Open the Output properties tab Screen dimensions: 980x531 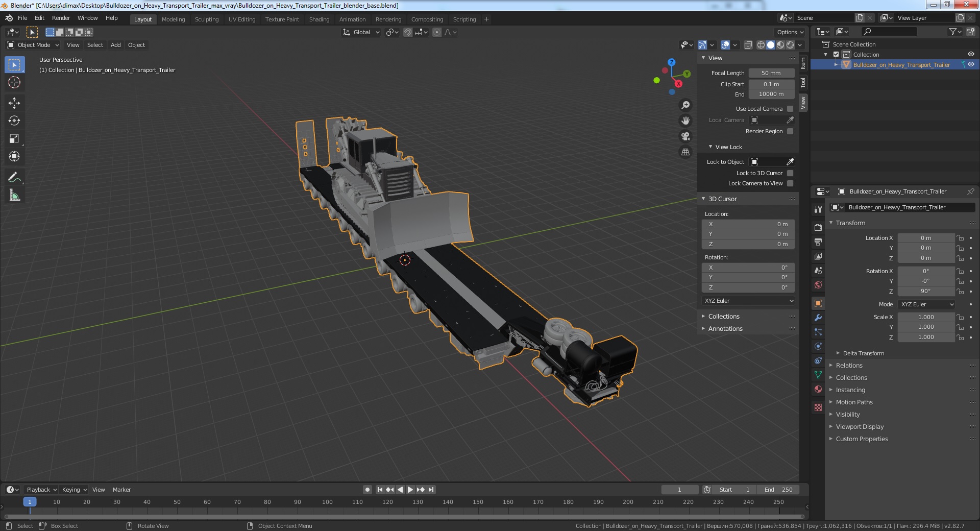pyautogui.click(x=818, y=242)
